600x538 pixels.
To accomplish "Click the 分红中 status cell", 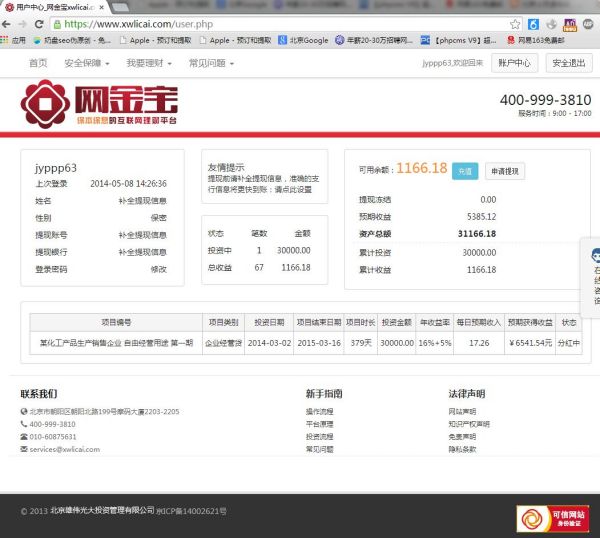I will tap(569, 343).
